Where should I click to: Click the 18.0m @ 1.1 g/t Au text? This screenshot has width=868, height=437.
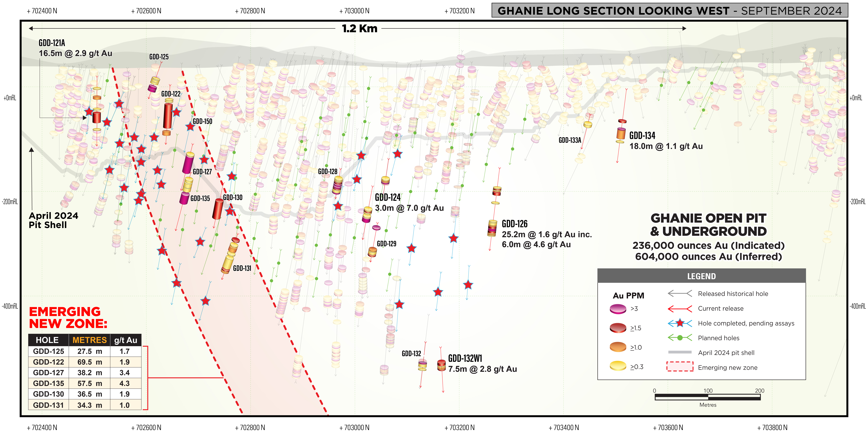pyautogui.click(x=666, y=146)
